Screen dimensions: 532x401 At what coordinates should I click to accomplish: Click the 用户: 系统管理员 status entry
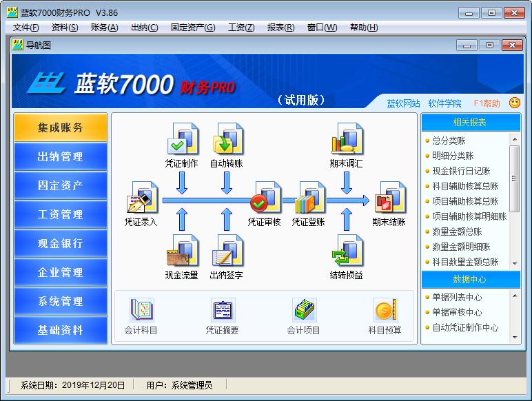pyautogui.click(x=179, y=385)
